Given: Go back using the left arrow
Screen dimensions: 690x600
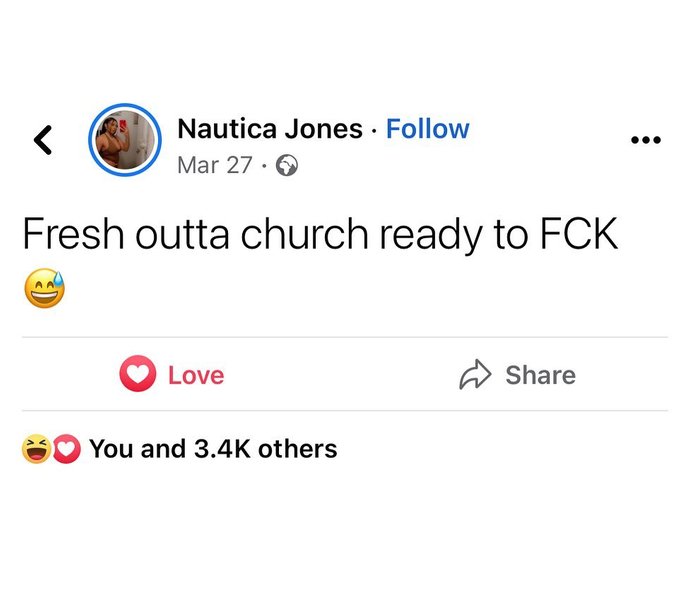Looking at the screenshot, I should tap(42, 140).
